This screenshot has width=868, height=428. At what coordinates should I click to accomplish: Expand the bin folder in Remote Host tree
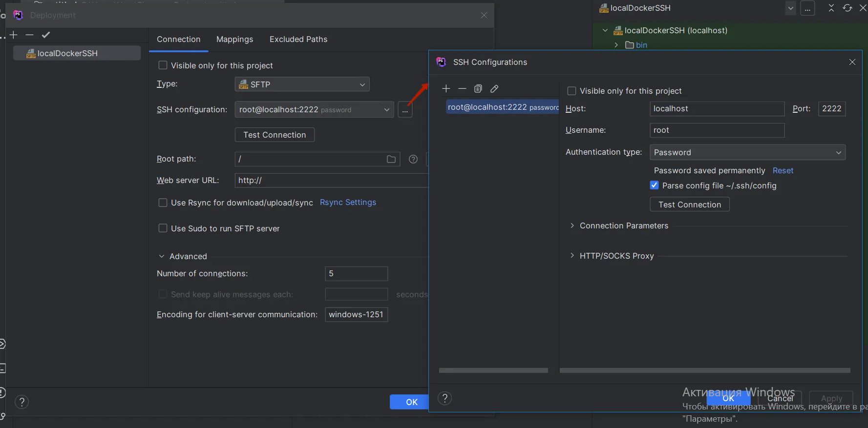point(616,45)
